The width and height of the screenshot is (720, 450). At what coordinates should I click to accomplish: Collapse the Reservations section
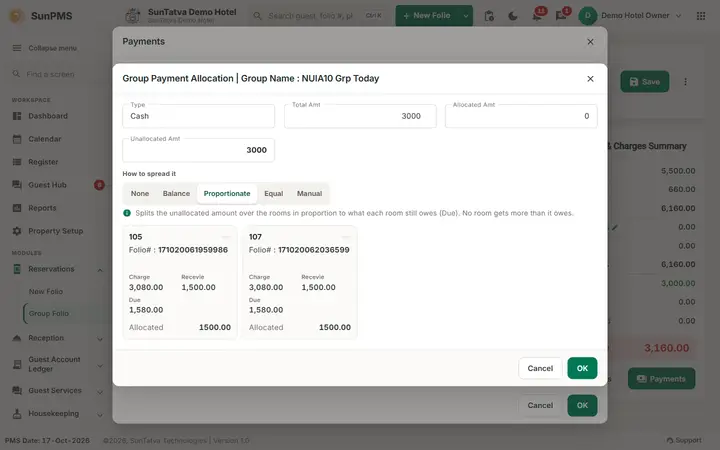pos(100,270)
